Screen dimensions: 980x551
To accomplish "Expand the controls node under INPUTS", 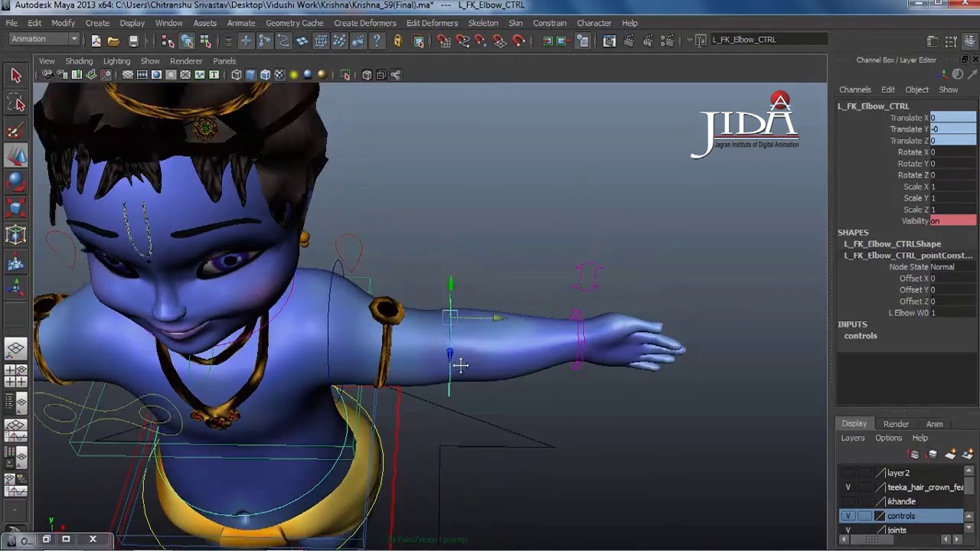I will (861, 336).
